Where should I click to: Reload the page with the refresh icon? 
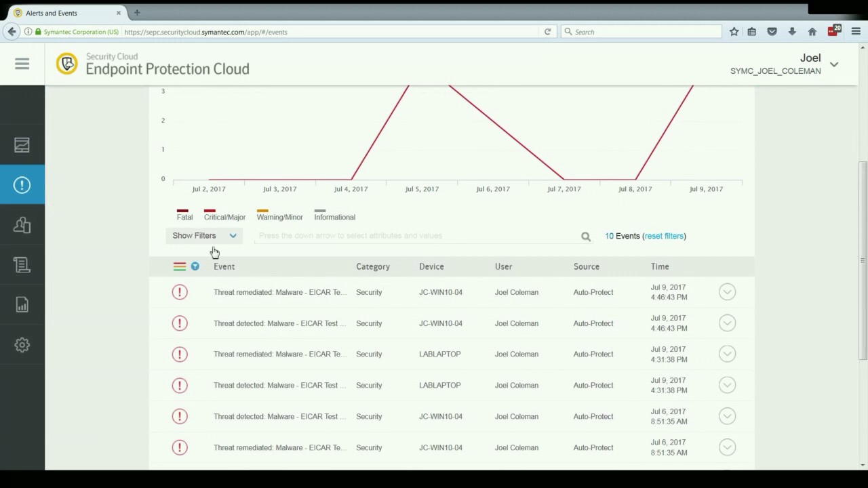547,32
